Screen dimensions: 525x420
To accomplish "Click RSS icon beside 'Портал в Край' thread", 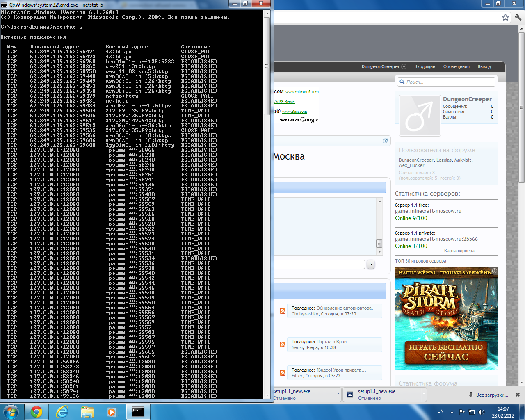I will (x=283, y=345).
